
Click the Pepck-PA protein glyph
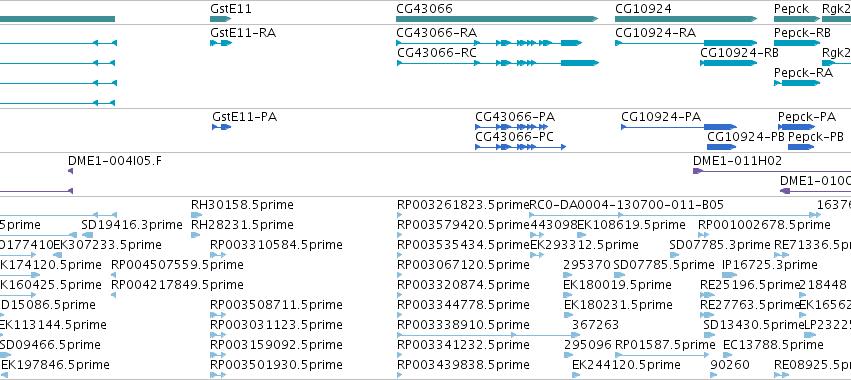[796, 127]
